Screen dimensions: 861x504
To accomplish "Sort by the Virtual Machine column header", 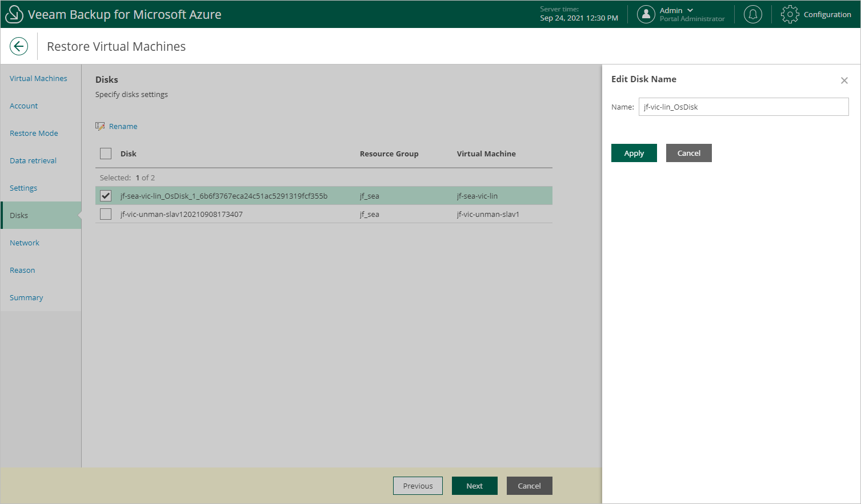I will pos(486,154).
